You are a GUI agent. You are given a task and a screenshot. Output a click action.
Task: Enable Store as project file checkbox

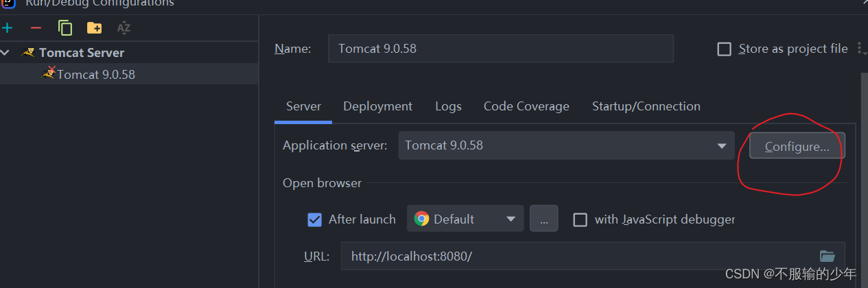[x=724, y=49]
